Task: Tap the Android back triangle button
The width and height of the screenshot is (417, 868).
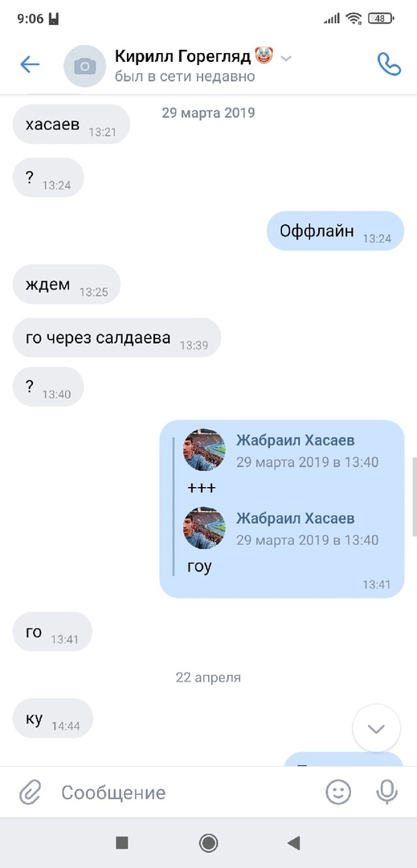Action: tap(294, 843)
